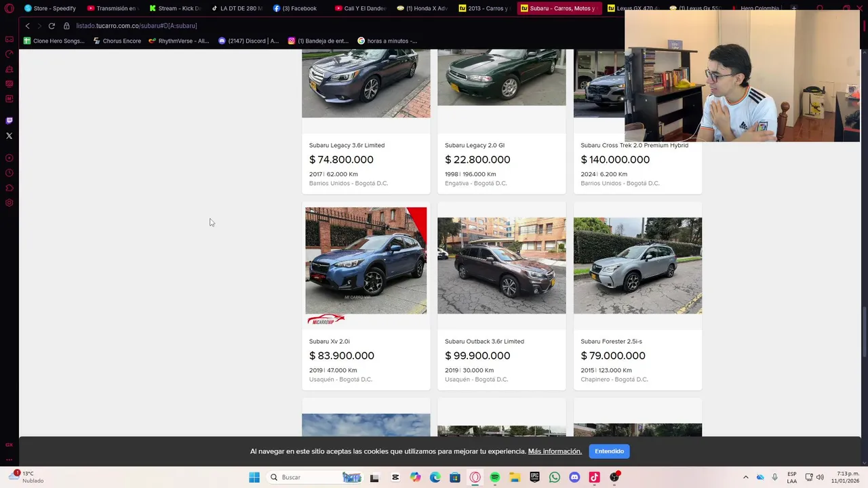This screenshot has width=868, height=488.
Task: Switch to Store - Speedify tab
Action: pos(50,8)
